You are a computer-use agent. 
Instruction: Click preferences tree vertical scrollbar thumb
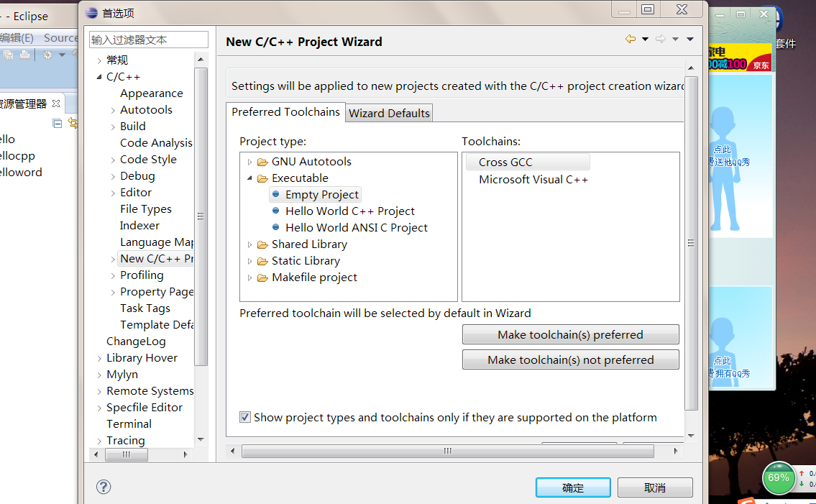tap(201, 216)
